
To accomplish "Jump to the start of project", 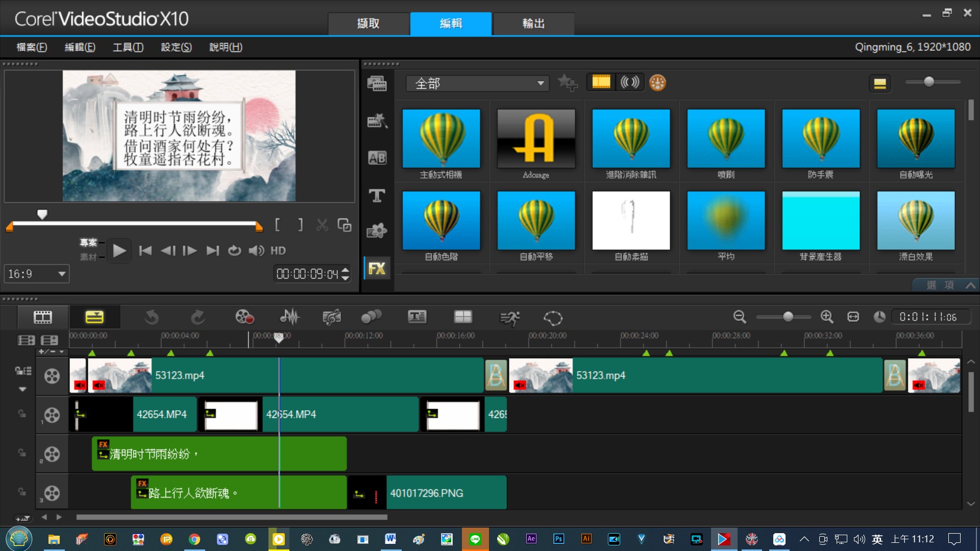I will pyautogui.click(x=145, y=251).
